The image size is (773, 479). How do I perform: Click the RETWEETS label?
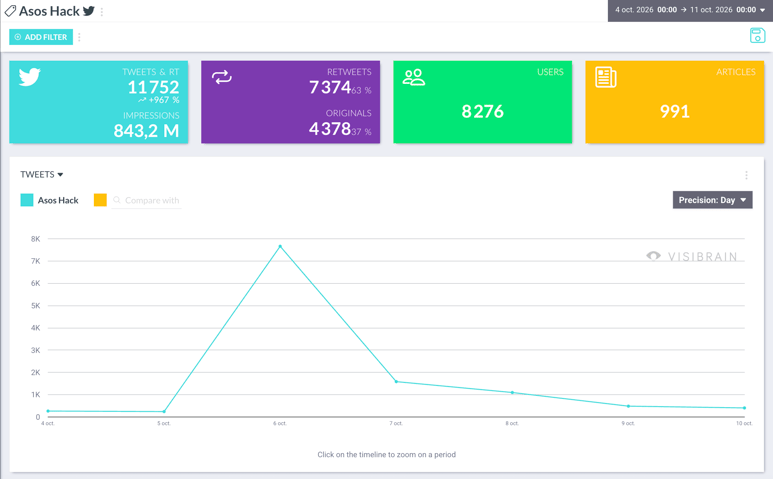click(350, 72)
